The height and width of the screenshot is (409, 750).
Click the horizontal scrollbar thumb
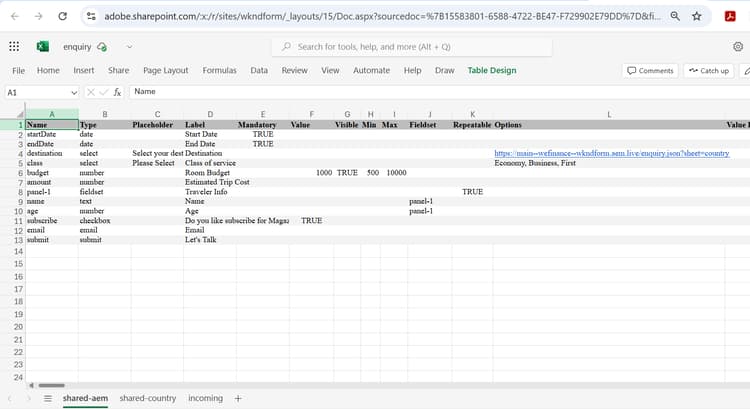pyautogui.click(x=51, y=385)
